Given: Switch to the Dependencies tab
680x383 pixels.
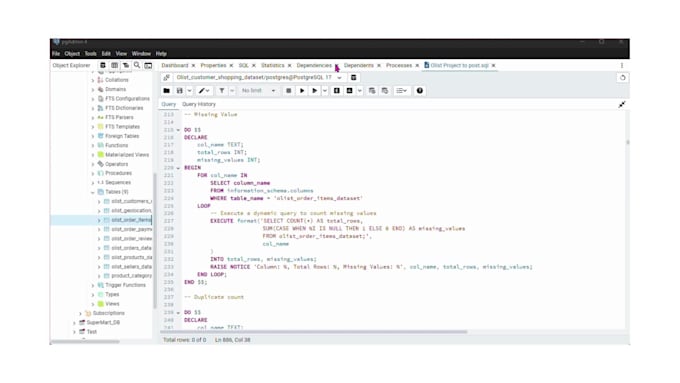Looking at the screenshot, I should 314,65.
